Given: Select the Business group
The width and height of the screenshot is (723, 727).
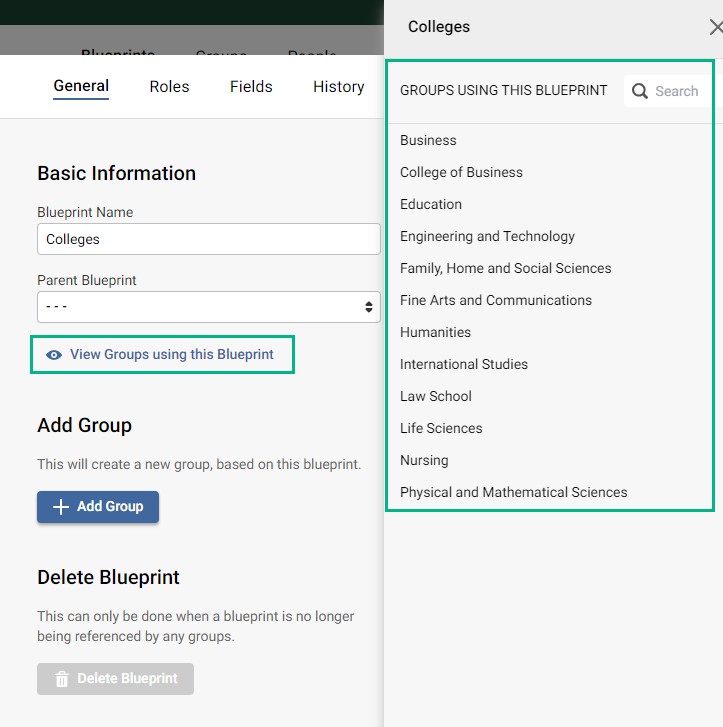Looking at the screenshot, I should pyautogui.click(x=428, y=140).
